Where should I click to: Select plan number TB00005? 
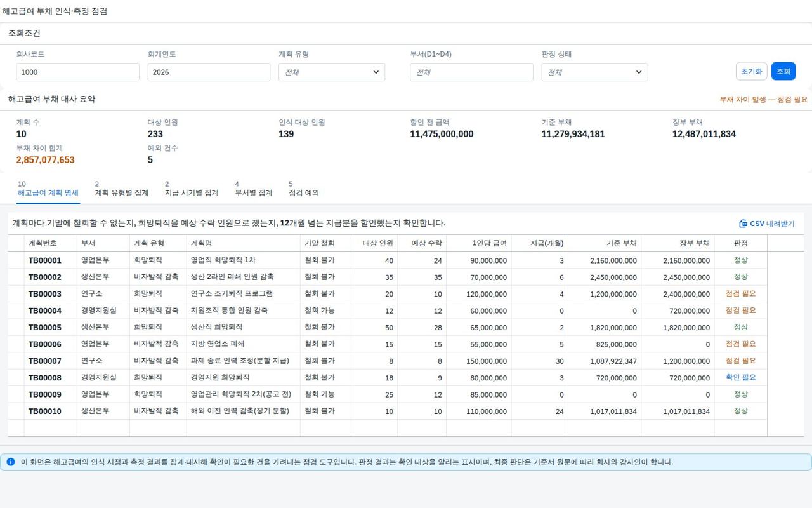pos(45,328)
